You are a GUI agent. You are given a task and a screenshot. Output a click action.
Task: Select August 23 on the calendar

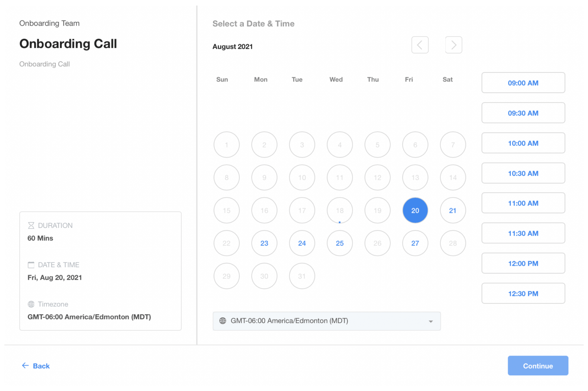click(264, 243)
